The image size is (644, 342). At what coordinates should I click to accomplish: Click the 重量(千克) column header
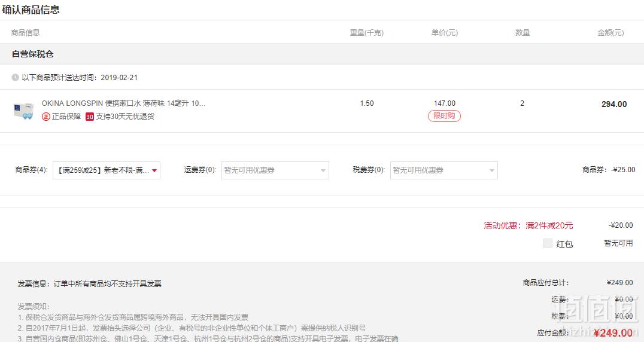367,33
